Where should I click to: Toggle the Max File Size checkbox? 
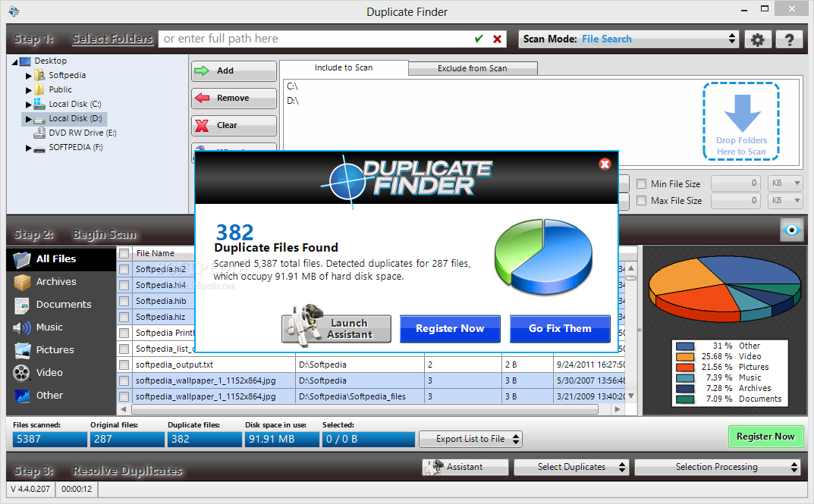tap(642, 201)
